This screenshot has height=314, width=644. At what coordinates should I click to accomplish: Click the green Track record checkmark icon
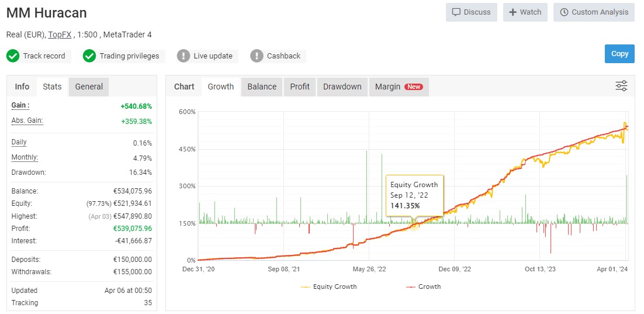tap(13, 56)
